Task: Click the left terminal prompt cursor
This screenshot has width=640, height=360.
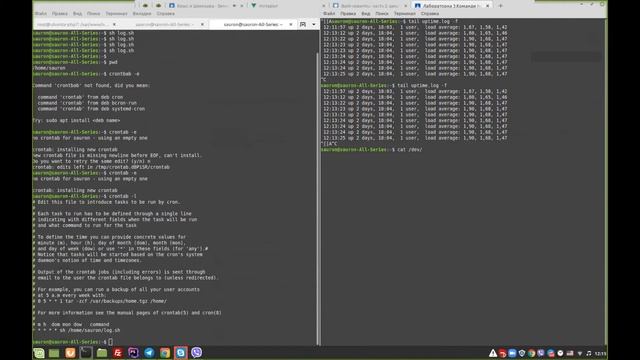Action: (110, 342)
